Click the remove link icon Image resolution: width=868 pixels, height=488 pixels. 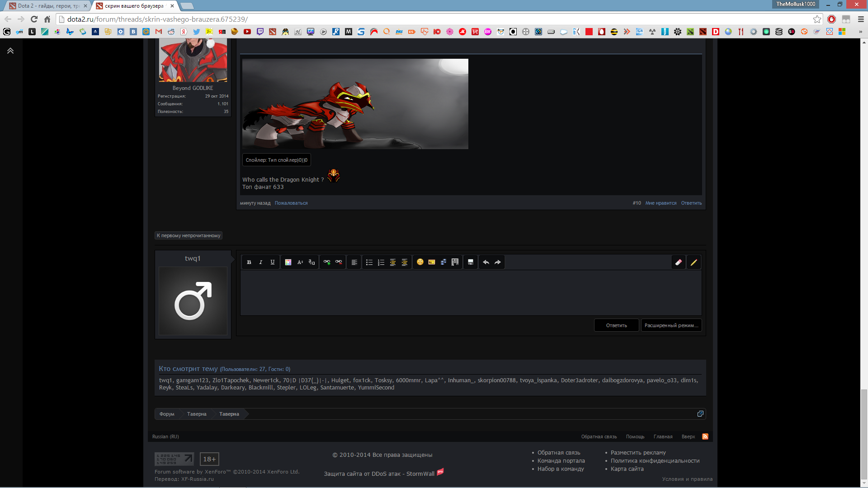pos(339,262)
